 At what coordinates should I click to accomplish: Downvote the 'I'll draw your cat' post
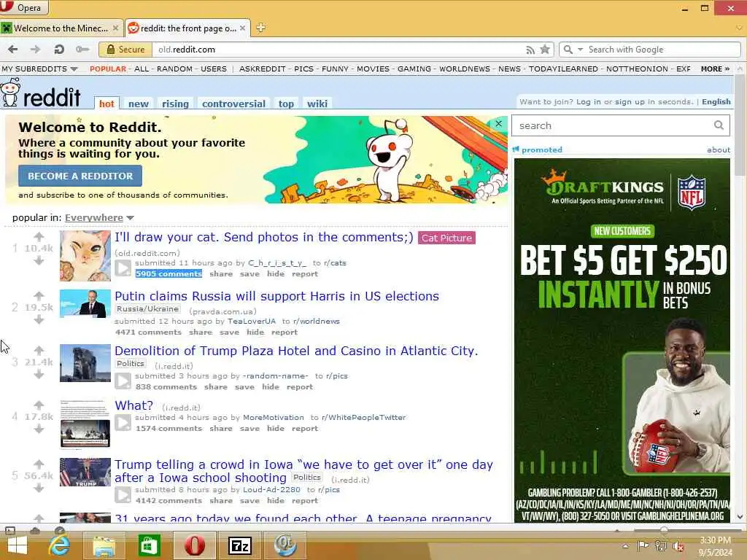[x=39, y=260]
